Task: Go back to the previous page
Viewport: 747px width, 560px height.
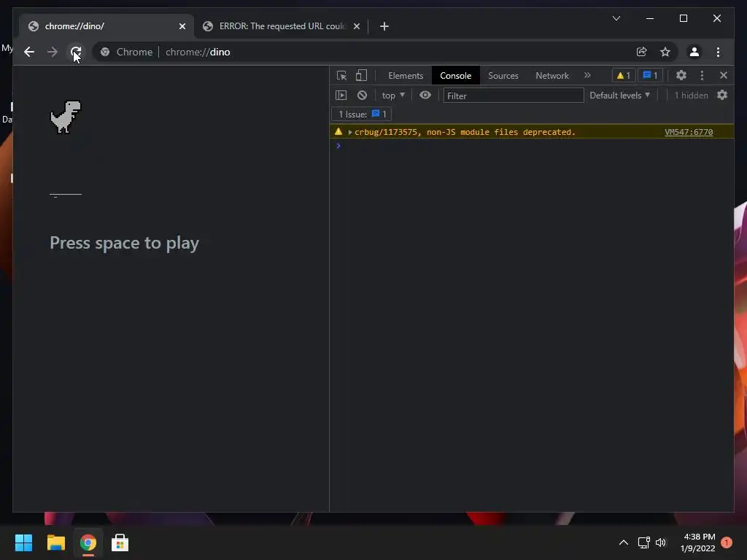Action: [x=29, y=52]
